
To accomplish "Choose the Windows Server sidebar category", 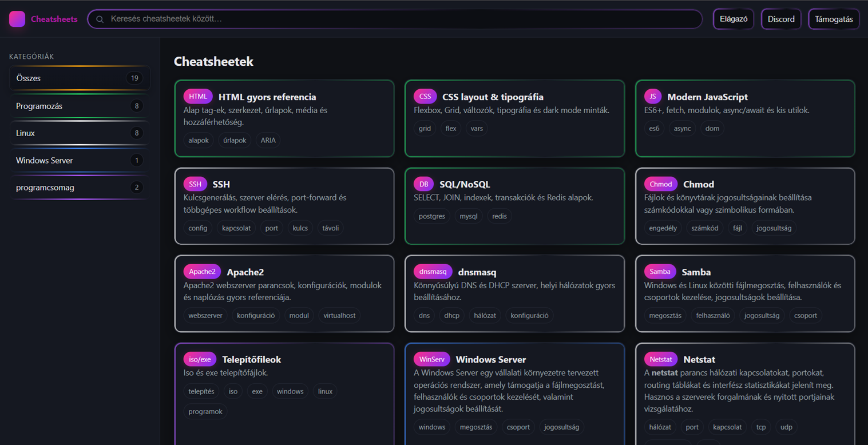I will pyautogui.click(x=80, y=161).
